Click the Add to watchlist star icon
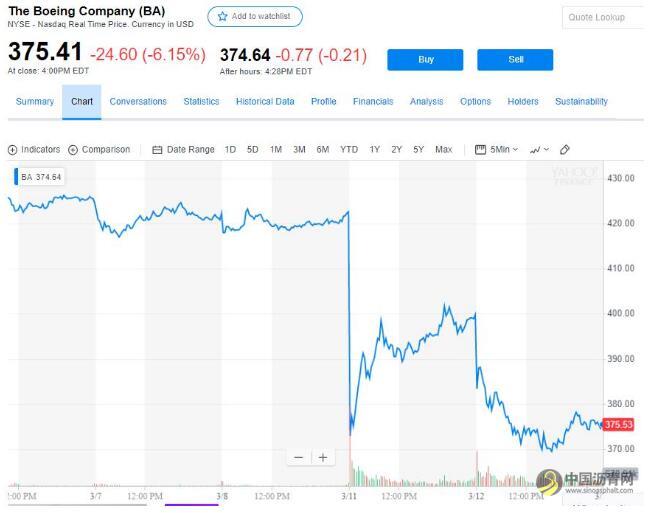Image resolution: width=652 pixels, height=513 pixels. (222, 17)
